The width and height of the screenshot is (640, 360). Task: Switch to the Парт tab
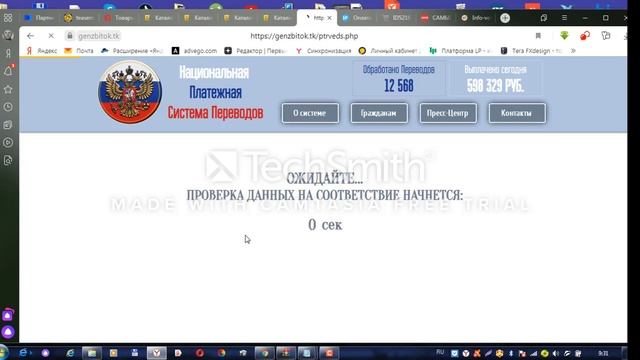pos(40,18)
